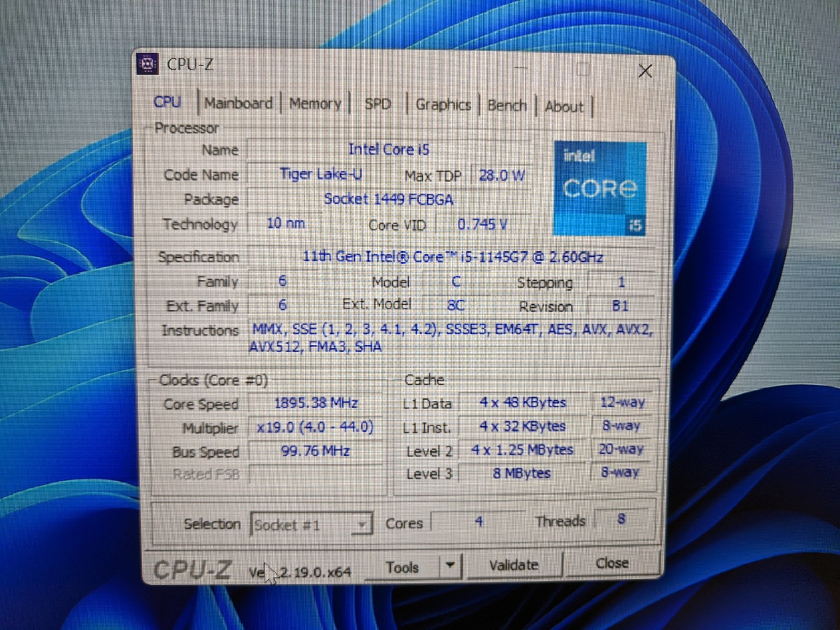The image size is (840, 630).
Task: Click the L1 Data value '4 x 48 KBytes'
Action: click(523, 402)
